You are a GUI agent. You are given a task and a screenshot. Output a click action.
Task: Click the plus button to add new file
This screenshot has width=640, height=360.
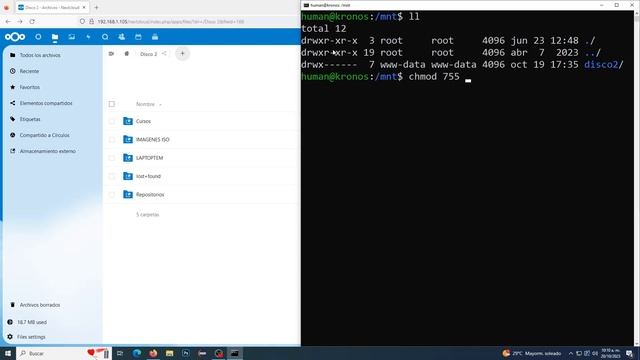182,53
